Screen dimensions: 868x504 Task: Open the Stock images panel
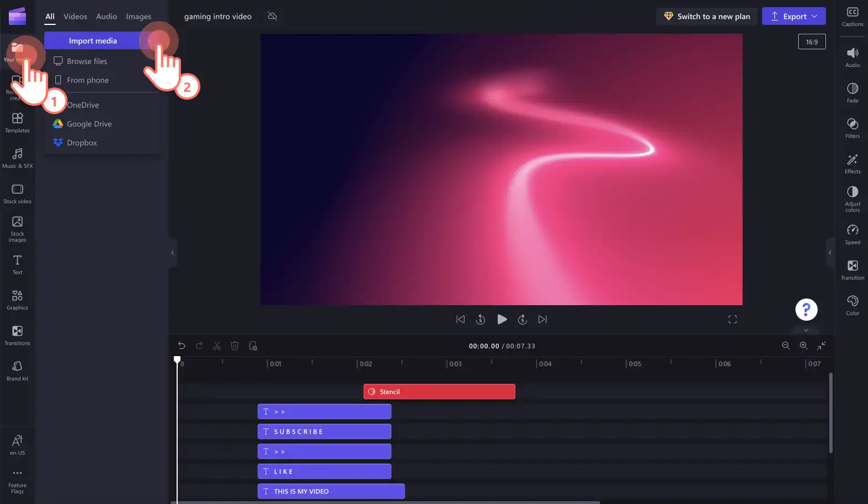17,229
